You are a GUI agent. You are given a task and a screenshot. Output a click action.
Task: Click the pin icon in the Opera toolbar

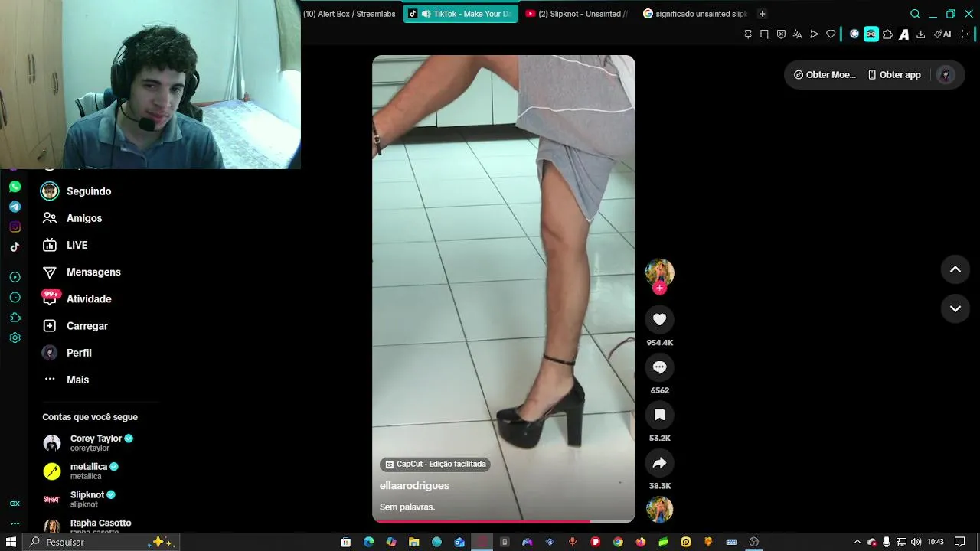coord(748,34)
